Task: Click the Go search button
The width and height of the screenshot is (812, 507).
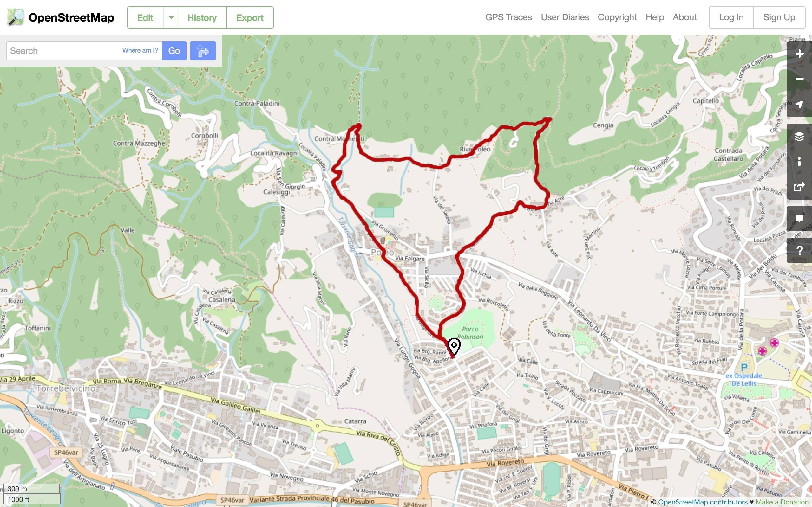Action: point(174,51)
